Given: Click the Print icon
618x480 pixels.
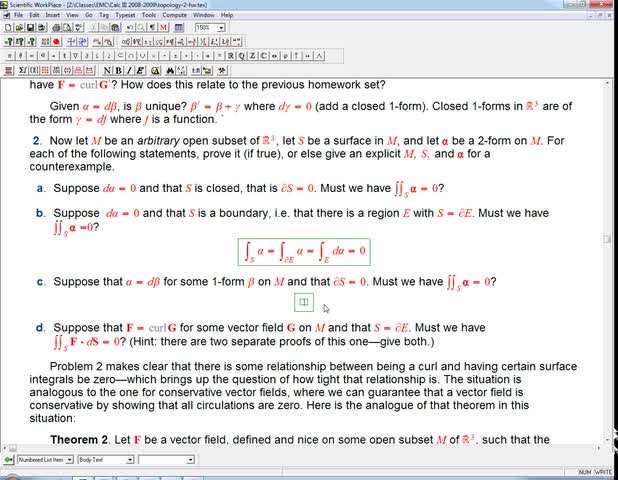Looking at the screenshot, I should coord(56,28).
